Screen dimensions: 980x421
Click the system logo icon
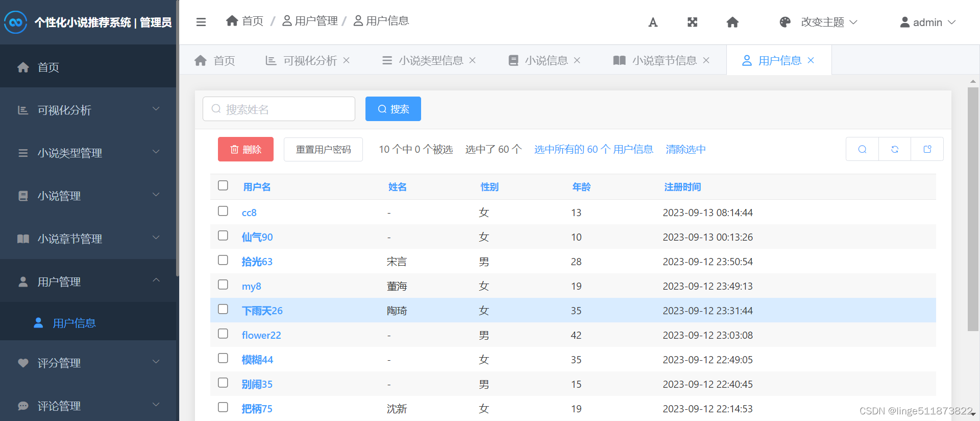16,22
